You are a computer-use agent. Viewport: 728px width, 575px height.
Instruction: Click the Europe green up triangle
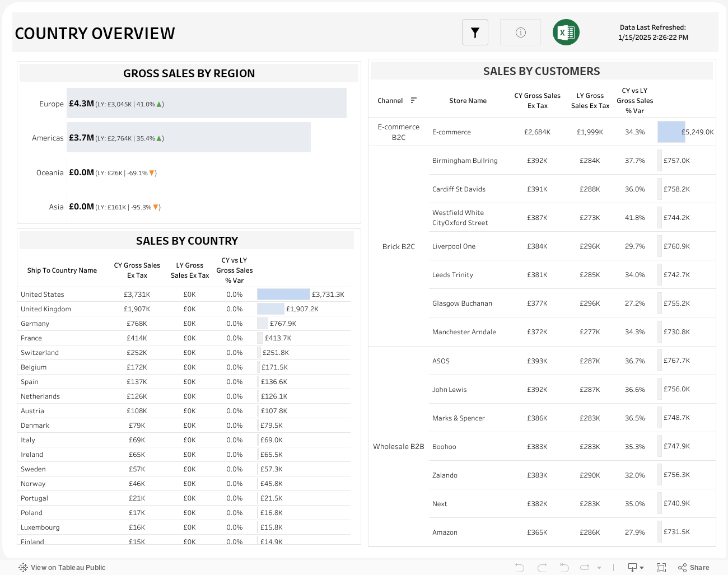pyautogui.click(x=159, y=104)
